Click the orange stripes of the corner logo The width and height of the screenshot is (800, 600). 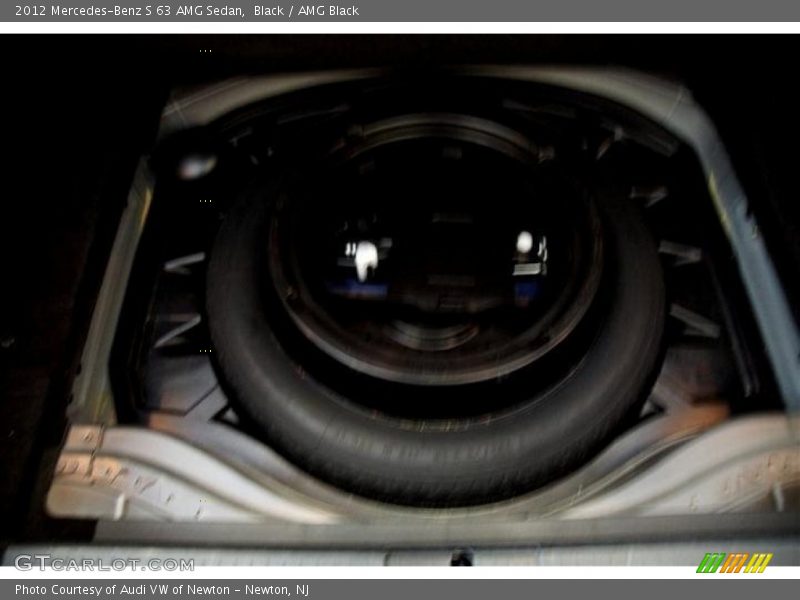(734, 563)
